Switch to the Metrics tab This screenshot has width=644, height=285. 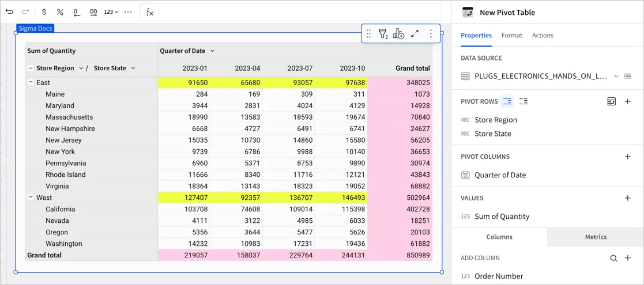[x=596, y=237]
